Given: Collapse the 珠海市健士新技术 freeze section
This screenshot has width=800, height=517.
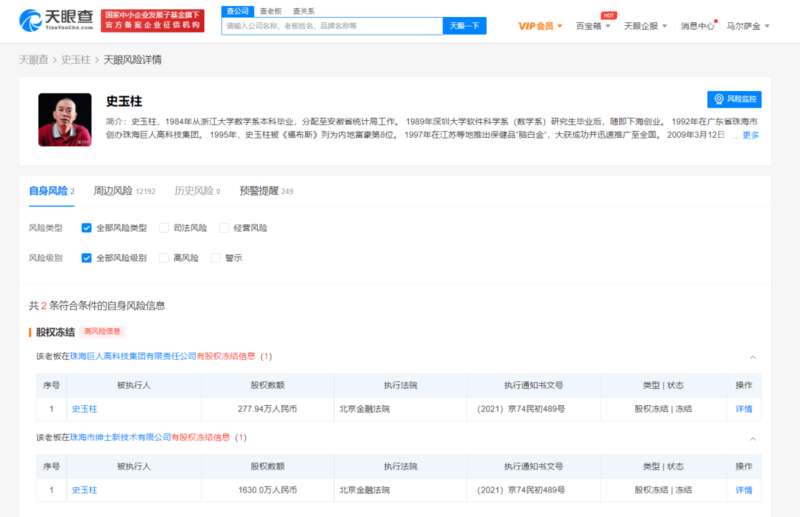Looking at the screenshot, I should tap(753, 438).
